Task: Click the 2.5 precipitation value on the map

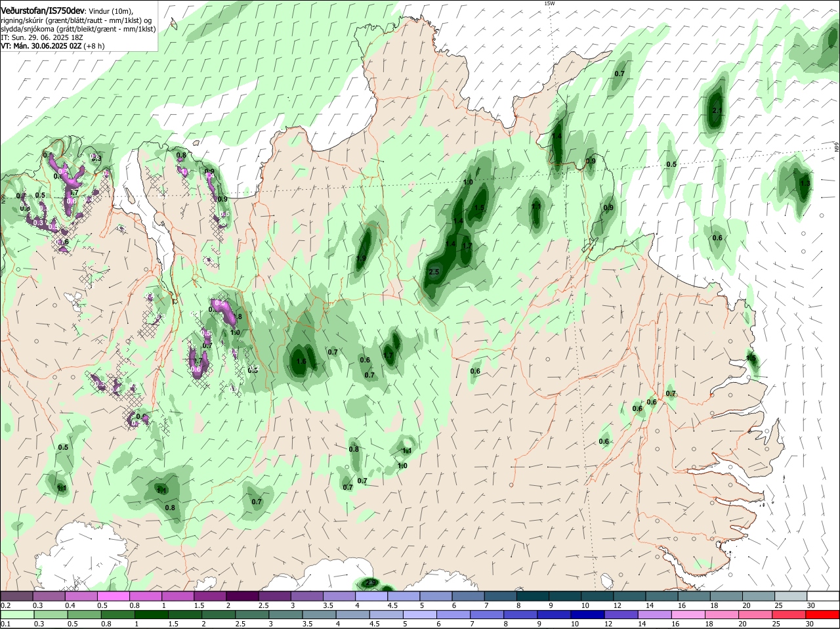Action: point(434,272)
